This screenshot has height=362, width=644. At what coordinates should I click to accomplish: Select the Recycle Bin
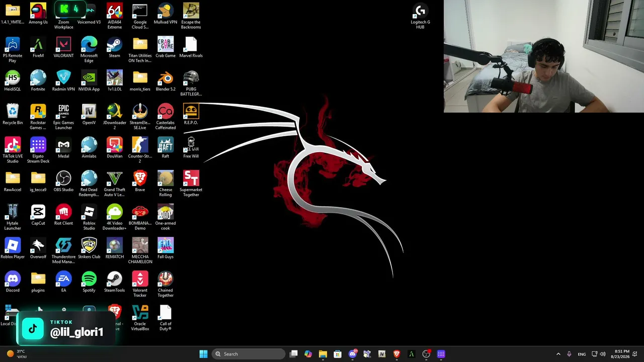(13, 115)
